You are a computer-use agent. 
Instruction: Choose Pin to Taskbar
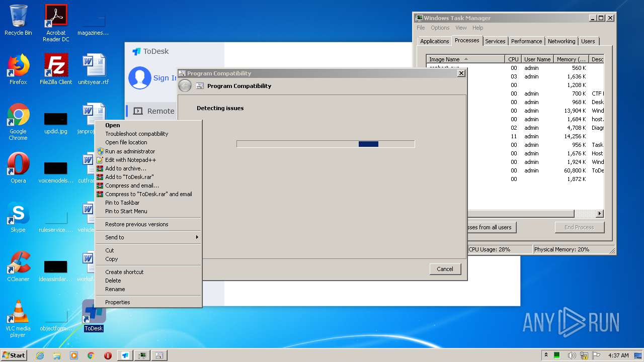pyautogui.click(x=148, y=203)
